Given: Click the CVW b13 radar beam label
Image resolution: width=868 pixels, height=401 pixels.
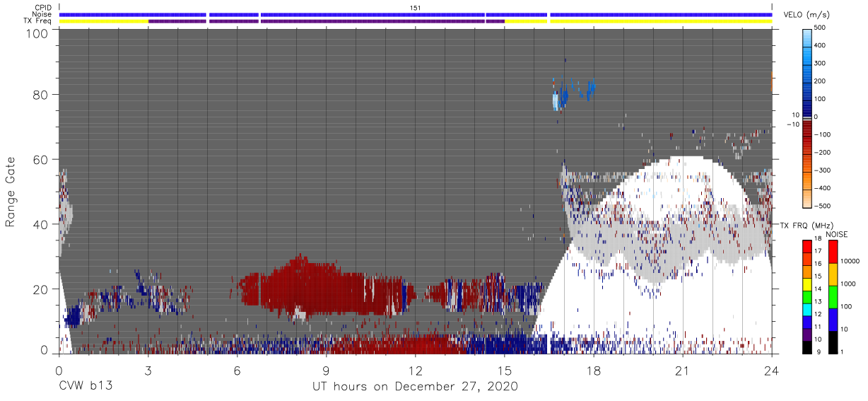Looking at the screenshot, I should (86, 386).
